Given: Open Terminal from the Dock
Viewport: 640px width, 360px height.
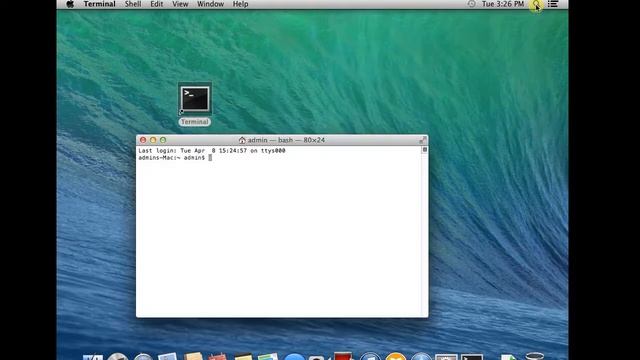Looking at the screenshot, I should click(472, 358).
